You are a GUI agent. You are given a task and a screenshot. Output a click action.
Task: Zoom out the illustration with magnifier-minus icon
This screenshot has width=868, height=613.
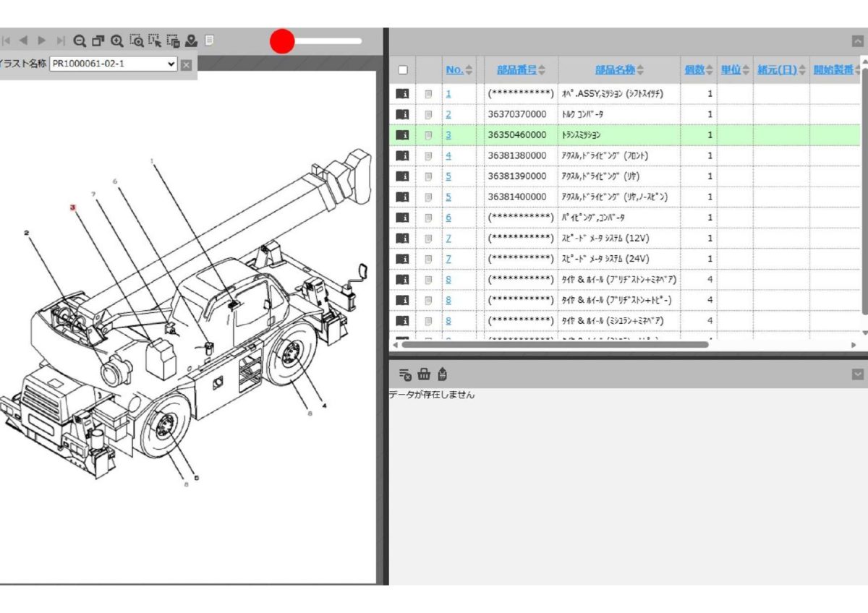coord(80,41)
